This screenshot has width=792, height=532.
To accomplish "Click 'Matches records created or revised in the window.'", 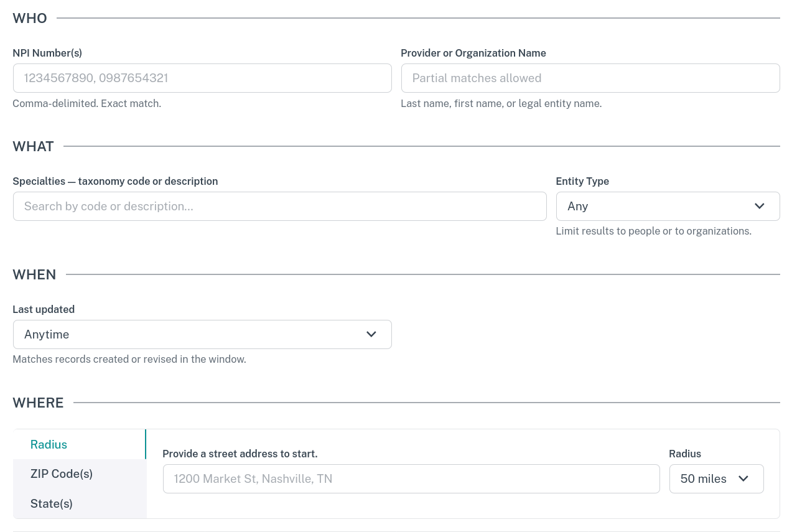I will (x=129, y=359).
